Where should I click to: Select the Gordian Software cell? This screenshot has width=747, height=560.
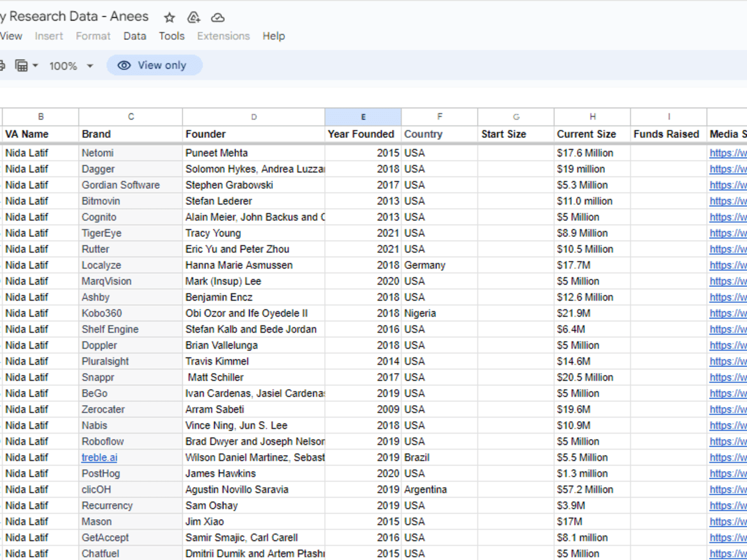pos(131,185)
